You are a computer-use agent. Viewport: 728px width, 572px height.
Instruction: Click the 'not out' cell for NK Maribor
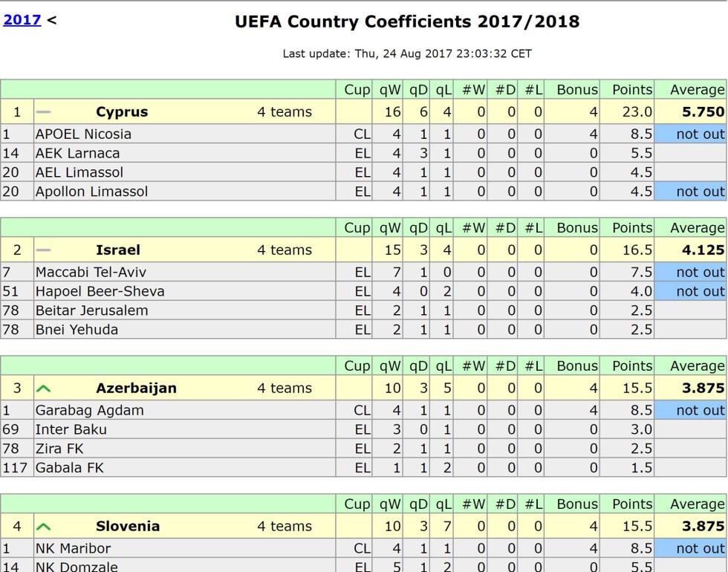pos(690,548)
